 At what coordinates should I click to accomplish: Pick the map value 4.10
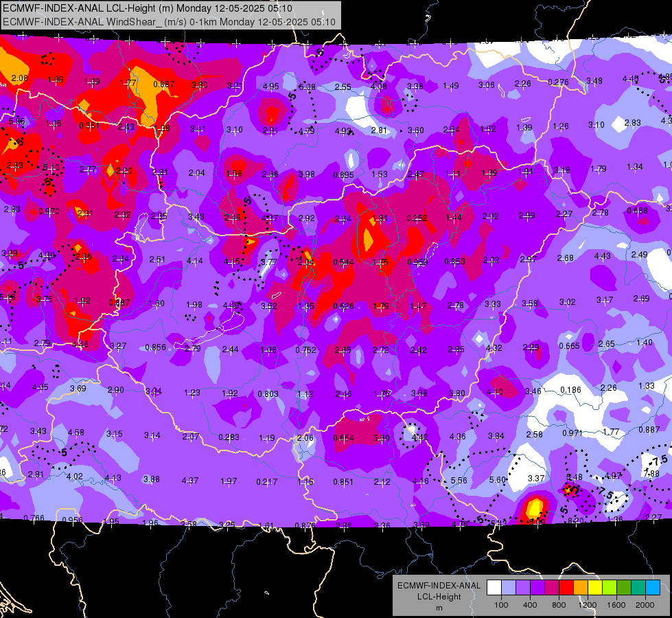495,391
